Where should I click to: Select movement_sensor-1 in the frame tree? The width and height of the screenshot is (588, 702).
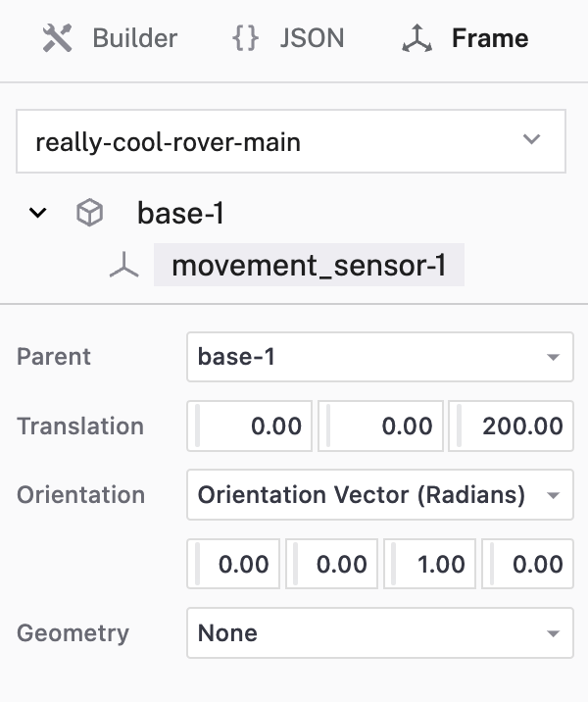coord(309,266)
